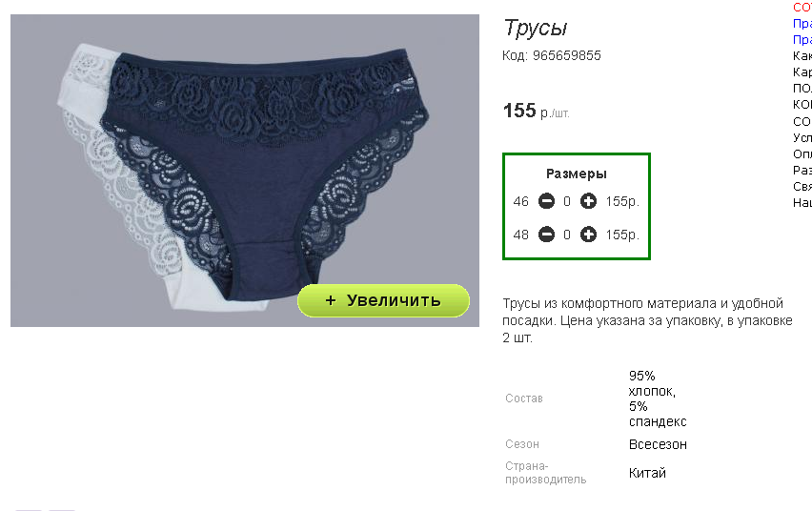Open the sidebar link starting with Кар
Screen dimensions: 812x511
pyautogui.click(x=802, y=72)
